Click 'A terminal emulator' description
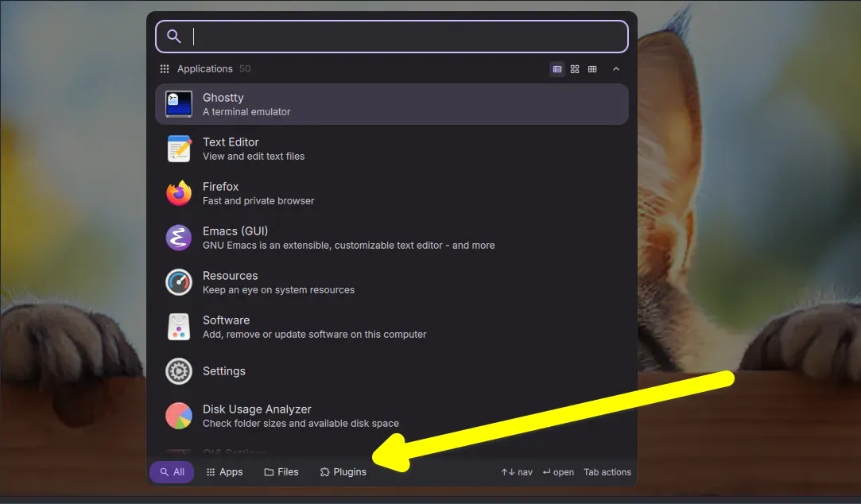Viewport: 861px width, 504px height. pyautogui.click(x=246, y=112)
